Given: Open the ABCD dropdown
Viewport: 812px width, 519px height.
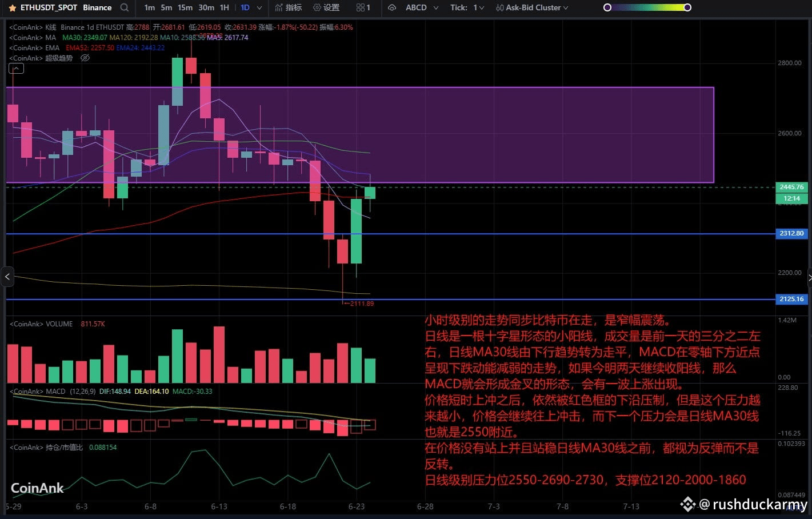Looking at the screenshot, I should point(422,7).
